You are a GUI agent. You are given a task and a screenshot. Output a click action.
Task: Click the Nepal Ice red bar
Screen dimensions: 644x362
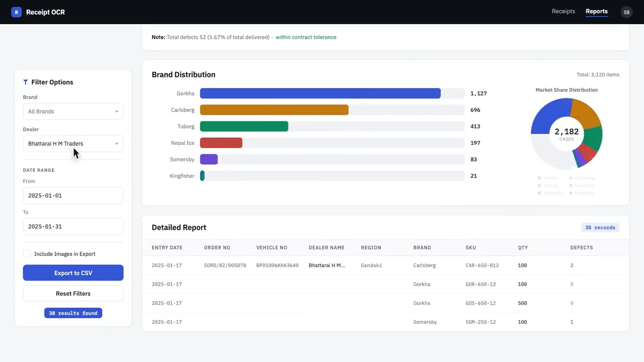(x=221, y=143)
